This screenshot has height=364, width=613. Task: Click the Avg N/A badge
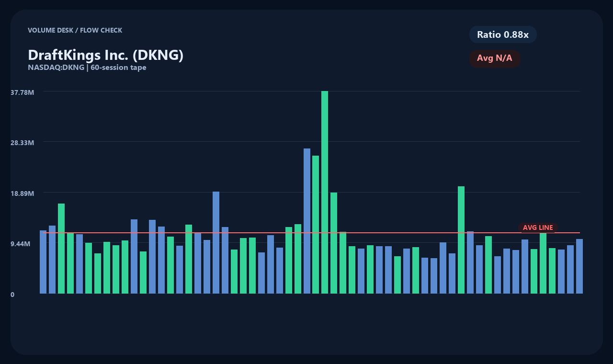[495, 58]
